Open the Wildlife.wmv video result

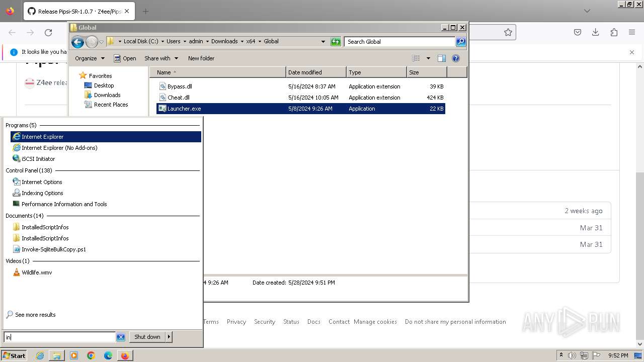click(106, 273)
